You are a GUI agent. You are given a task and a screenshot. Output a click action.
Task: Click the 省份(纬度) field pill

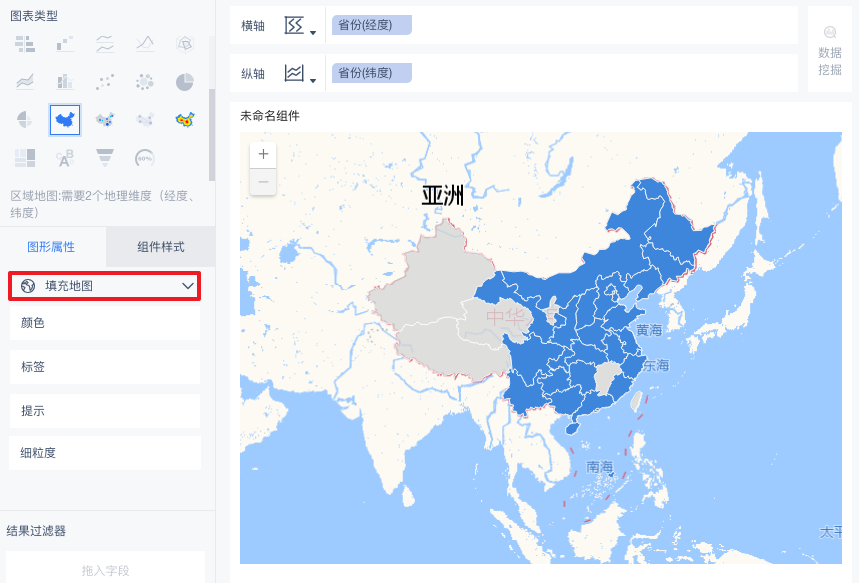pos(371,73)
